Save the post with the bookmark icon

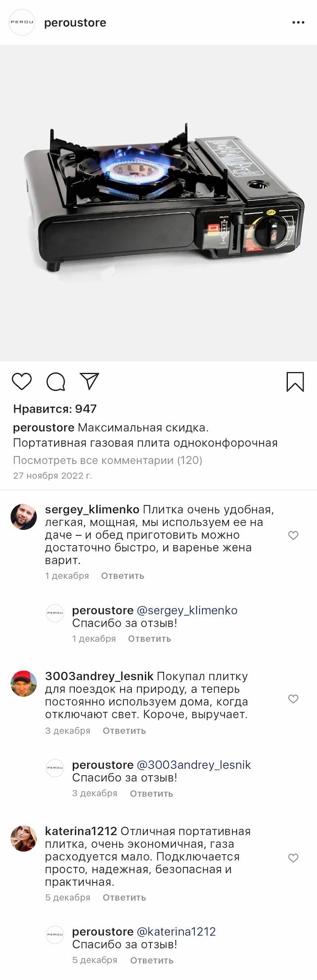pyautogui.click(x=295, y=382)
